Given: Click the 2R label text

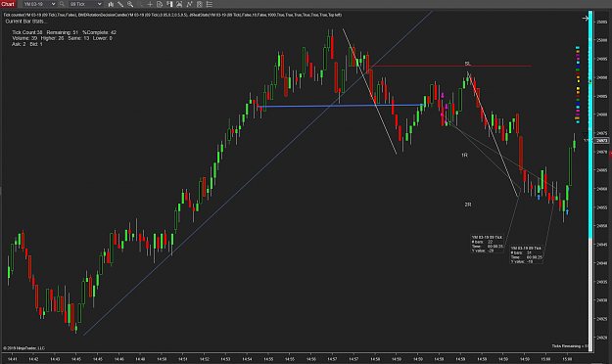Looking at the screenshot, I should (468, 205).
